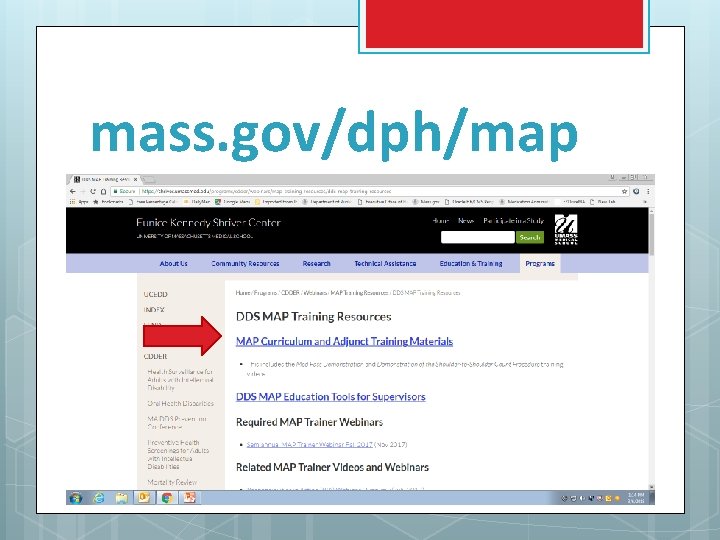Viewport: 720px width, 540px height.
Task: Select the Programs tab
Action: point(540,264)
